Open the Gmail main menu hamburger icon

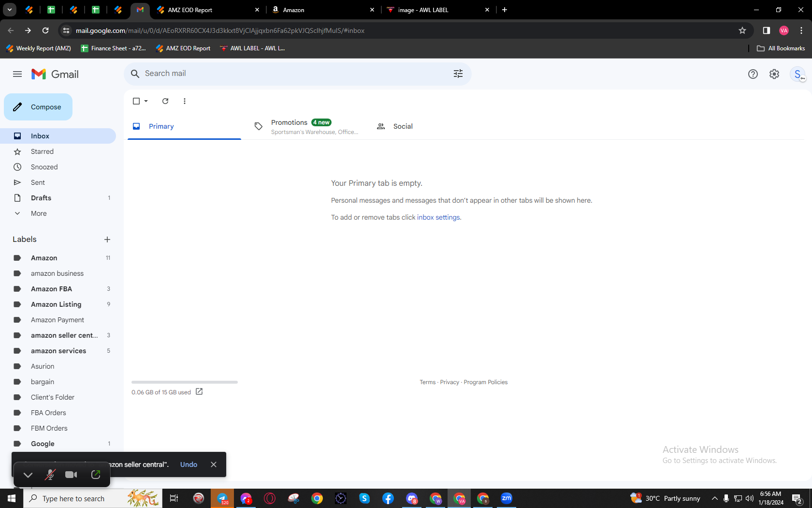pos(17,74)
